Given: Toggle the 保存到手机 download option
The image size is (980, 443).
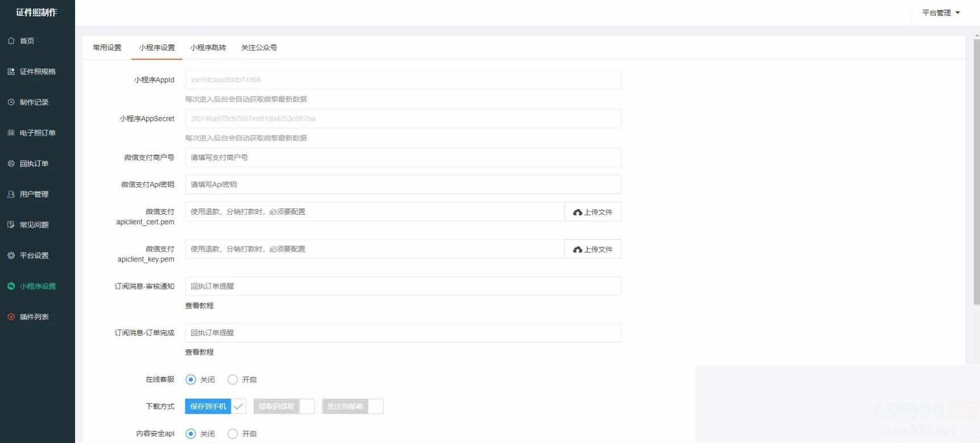Looking at the screenshot, I should point(215,407).
